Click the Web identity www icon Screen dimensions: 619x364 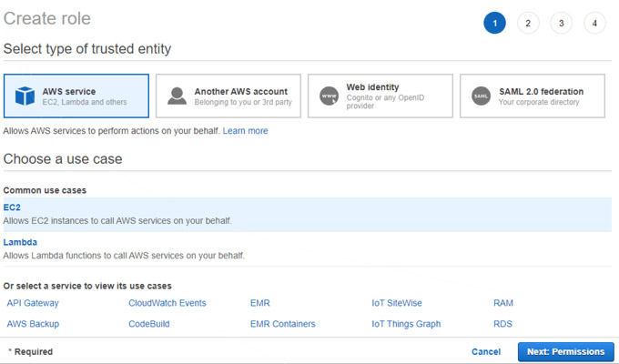[329, 96]
